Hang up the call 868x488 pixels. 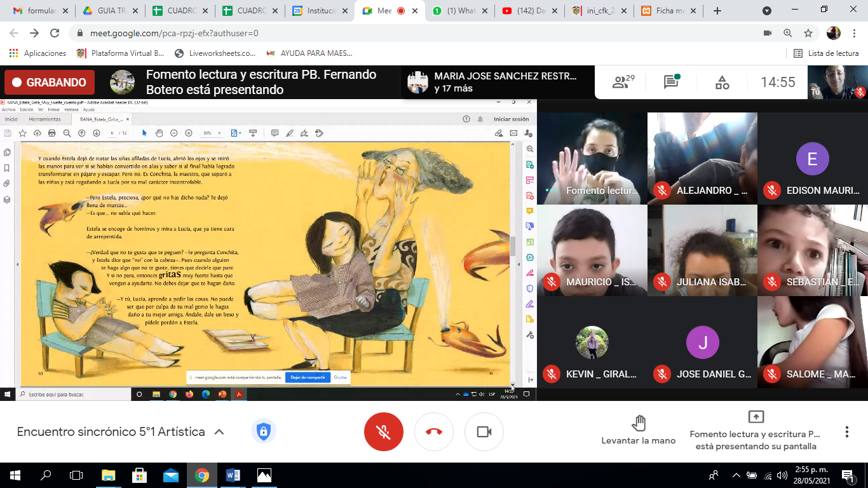[x=434, y=432]
